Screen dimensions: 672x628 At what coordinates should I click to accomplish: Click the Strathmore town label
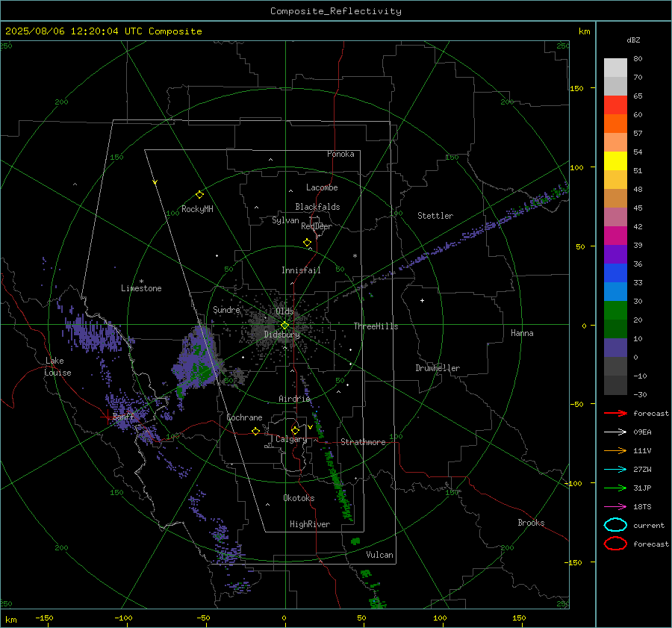point(363,442)
